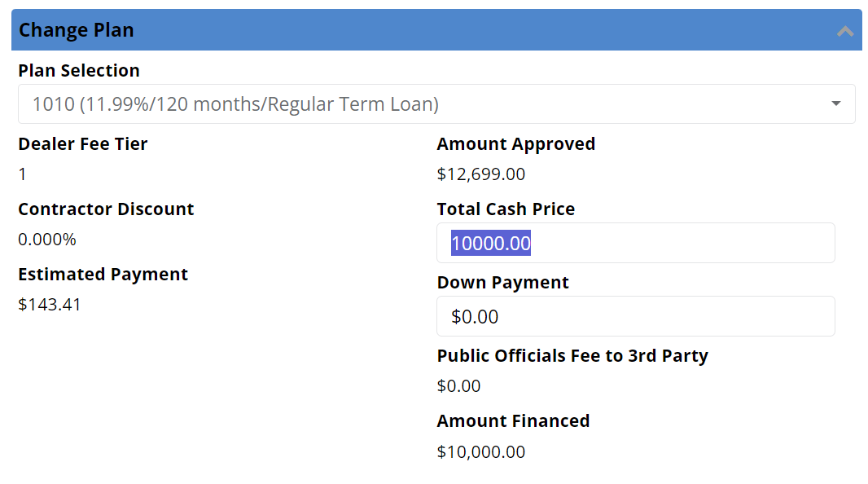Screen dimensions: 868x484
Task: Click the Total Cash Price label
Action: [506, 209]
